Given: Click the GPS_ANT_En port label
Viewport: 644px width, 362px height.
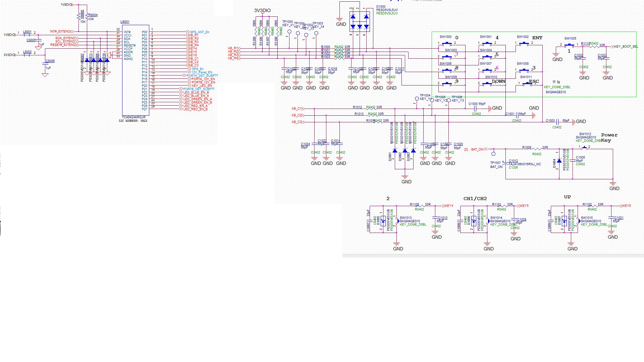Looking at the screenshot, I should coord(200,32).
